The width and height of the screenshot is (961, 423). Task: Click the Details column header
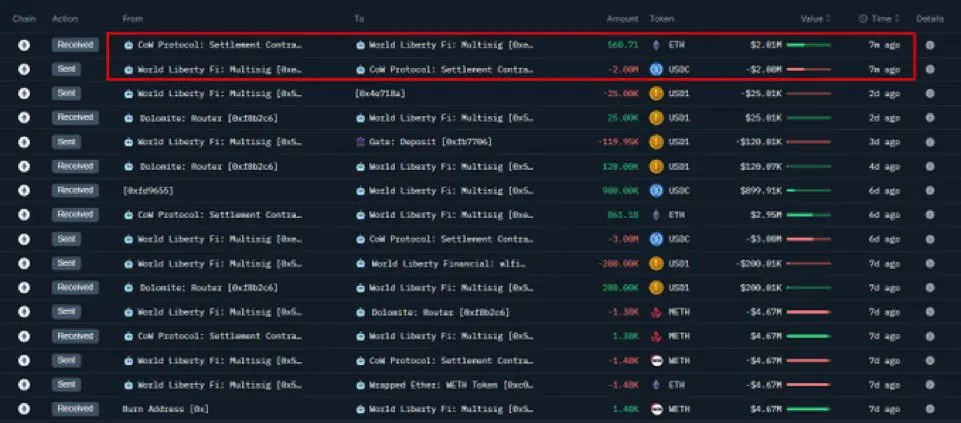pos(930,19)
